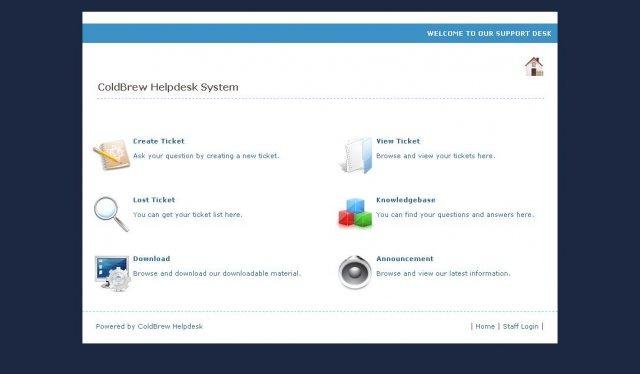Visit the Announcement link
Image resolution: width=640 pixels, height=374 pixels.
tap(404, 258)
